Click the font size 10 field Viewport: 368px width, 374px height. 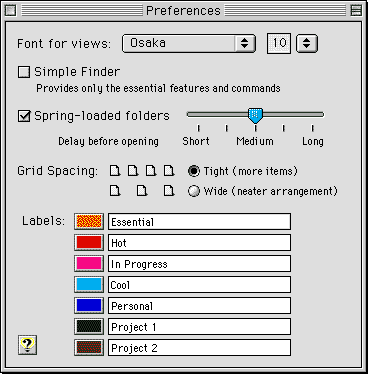(279, 43)
